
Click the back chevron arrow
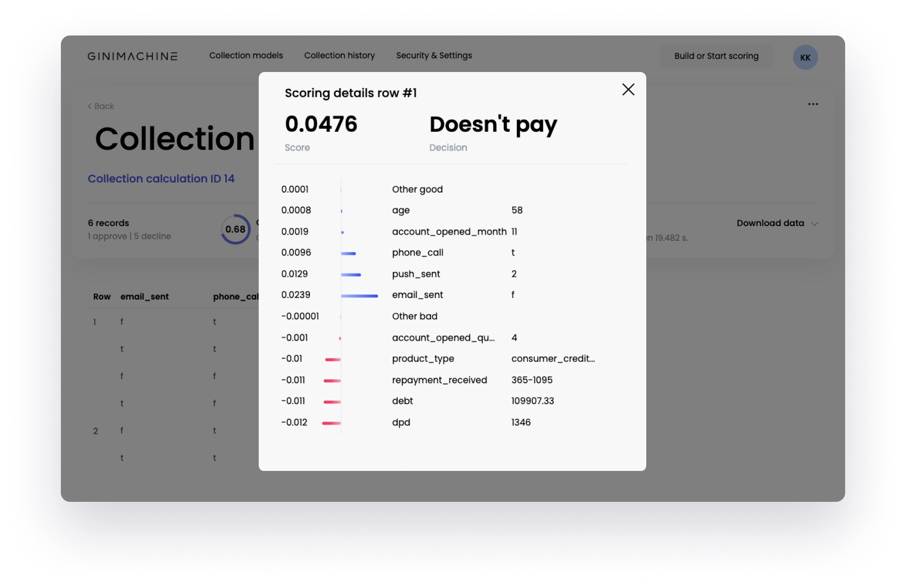(89, 106)
